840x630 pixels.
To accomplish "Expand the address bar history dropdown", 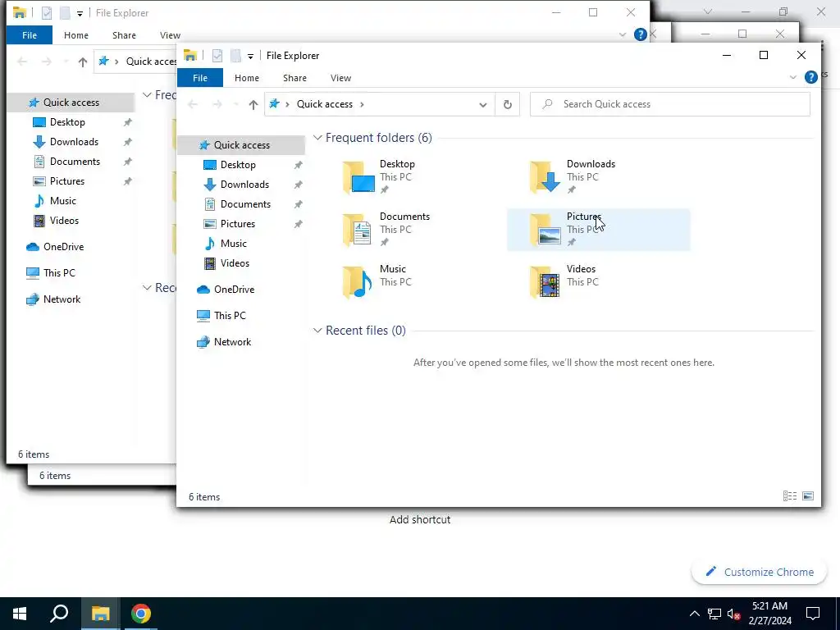I will (482, 104).
